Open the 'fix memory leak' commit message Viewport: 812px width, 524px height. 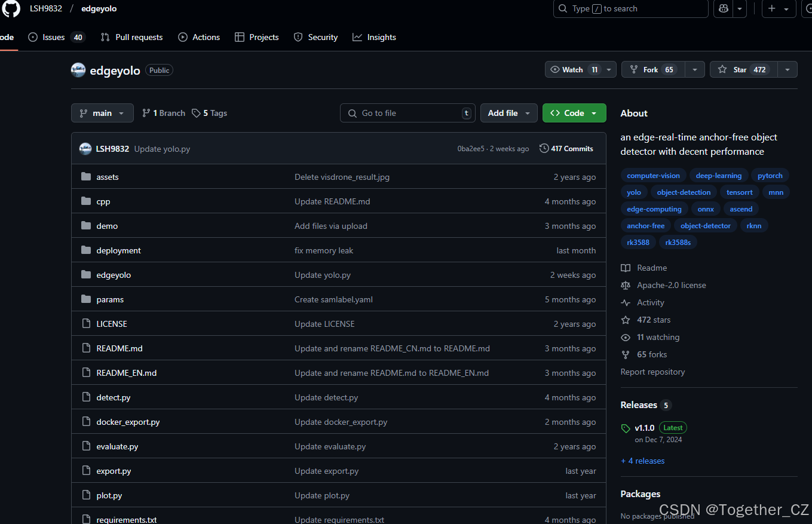click(x=324, y=250)
